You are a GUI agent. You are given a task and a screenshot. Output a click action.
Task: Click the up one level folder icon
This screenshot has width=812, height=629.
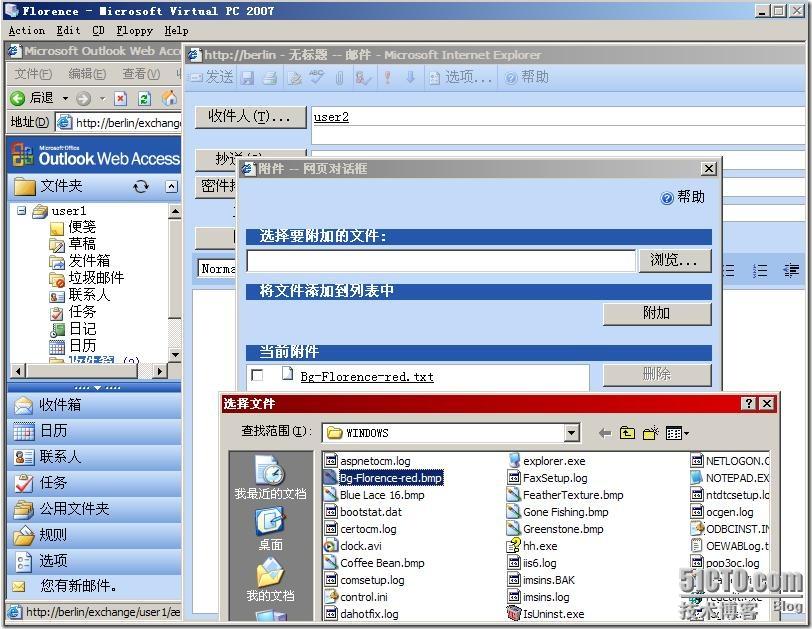click(x=627, y=433)
